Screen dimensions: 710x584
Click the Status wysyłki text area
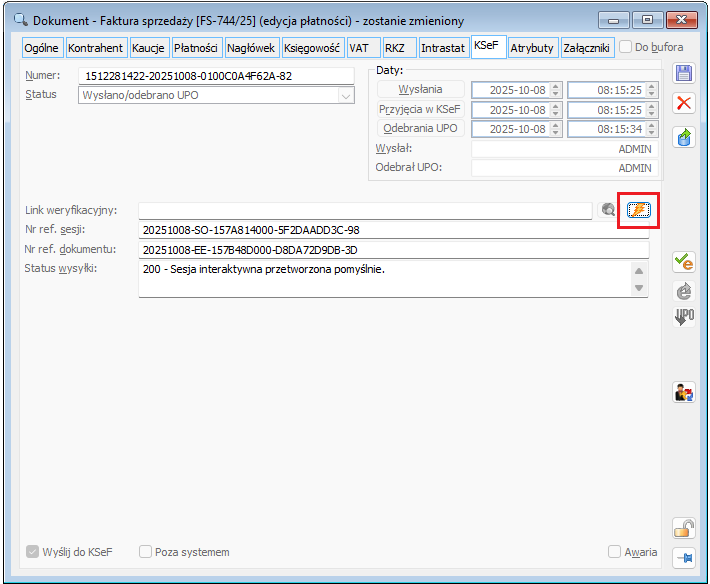click(393, 279)
